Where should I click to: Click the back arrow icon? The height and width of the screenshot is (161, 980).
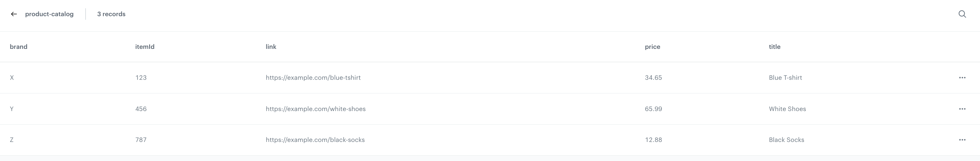click(x=14, y=14)
